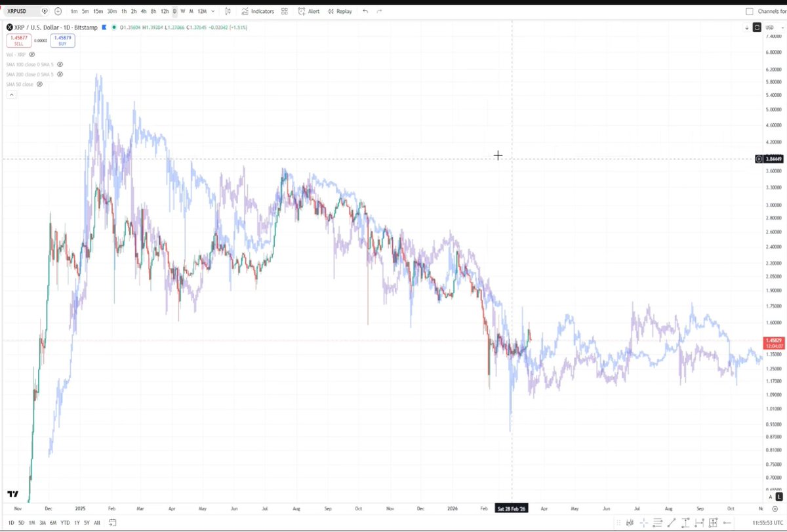Click the TradingView logo at chart bottom-left
Viewport: 787px width, 532px height.
(12, 494)
